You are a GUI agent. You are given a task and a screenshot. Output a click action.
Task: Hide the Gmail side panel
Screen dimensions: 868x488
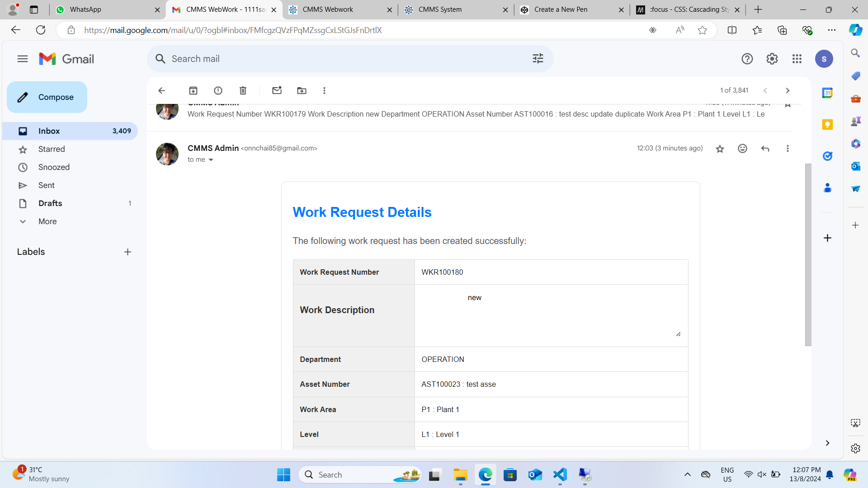[x=827, y=443]
